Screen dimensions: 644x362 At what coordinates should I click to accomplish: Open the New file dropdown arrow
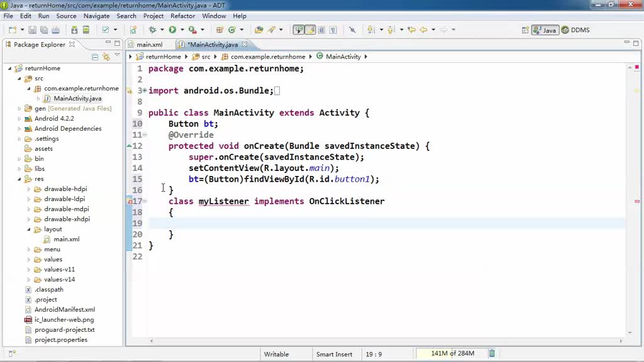[x=22, y=30]
